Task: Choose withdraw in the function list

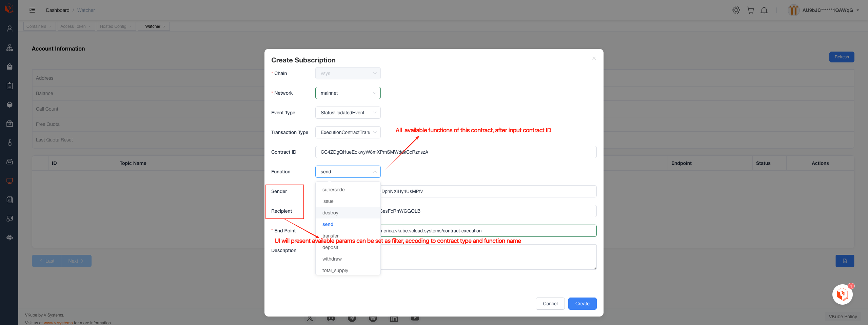Action: coord(332,259)
